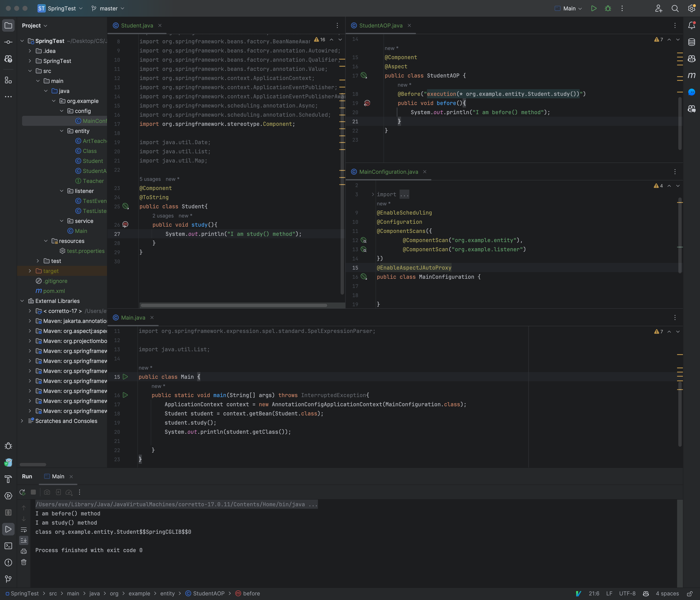Toggle soft-wrap in the console

(x=24, y=530)
